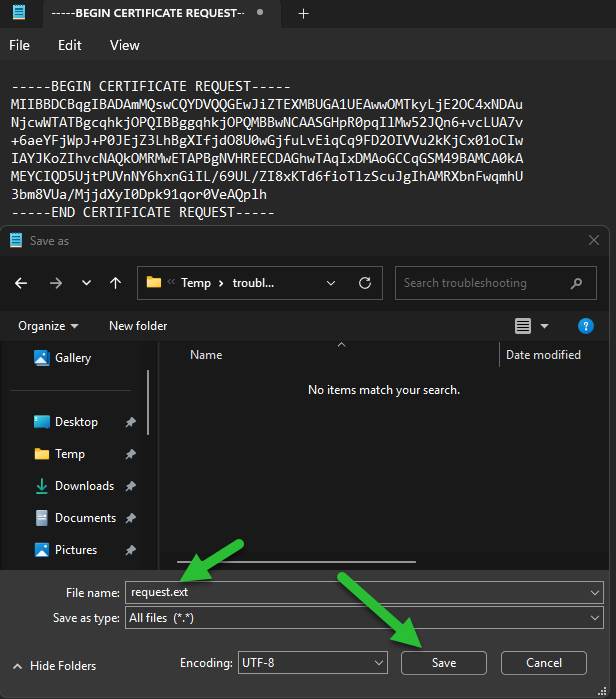The height and width of the screenshot is (699, 616).
Task: Open Desktop in the sidebar
Action: pos(66,422)
